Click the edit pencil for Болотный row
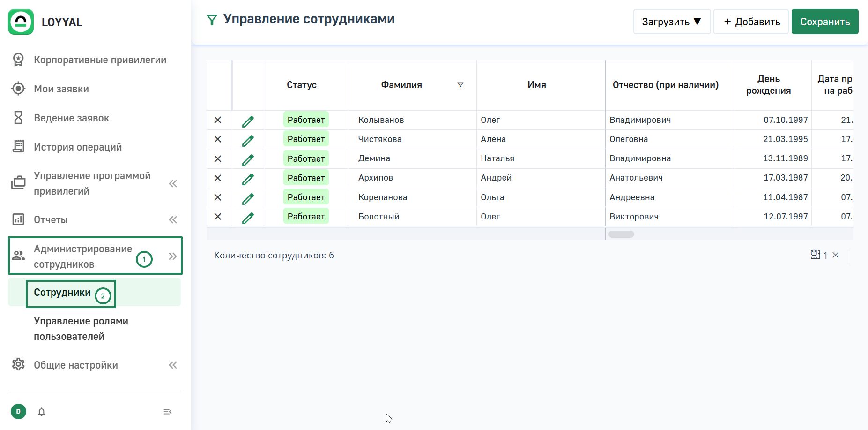This screenshot has width=868, height=430. (248, 218)
